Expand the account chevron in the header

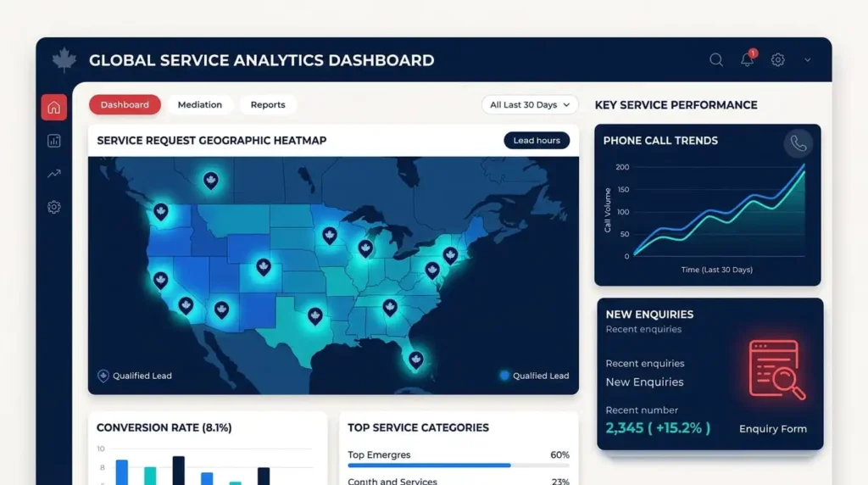pyautogui.click(x=808, y=60)
